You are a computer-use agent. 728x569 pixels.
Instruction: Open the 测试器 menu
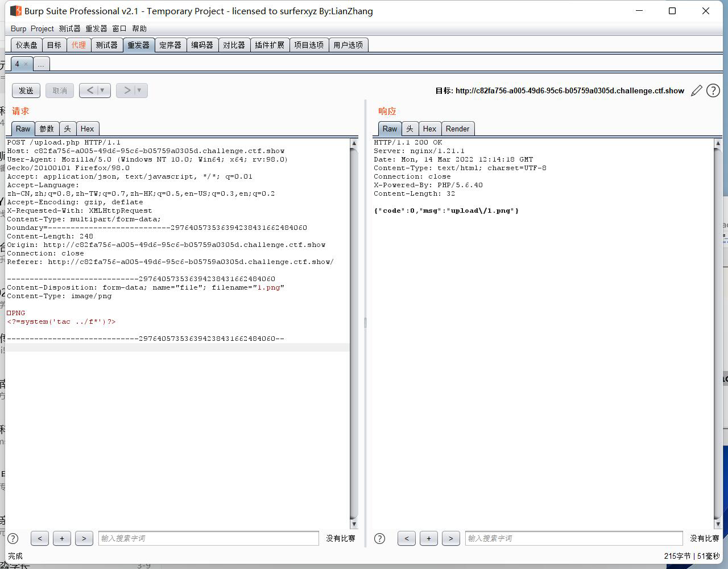(x=69, y=28)
